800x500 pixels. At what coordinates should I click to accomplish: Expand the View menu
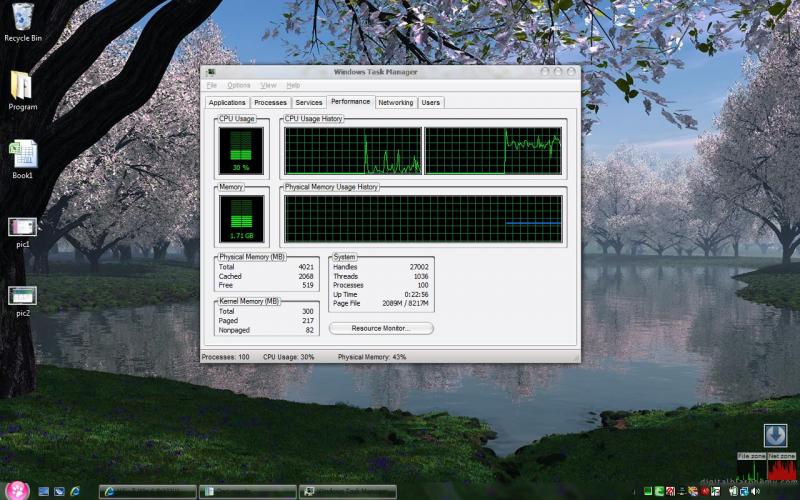click(x=268, y=86)
